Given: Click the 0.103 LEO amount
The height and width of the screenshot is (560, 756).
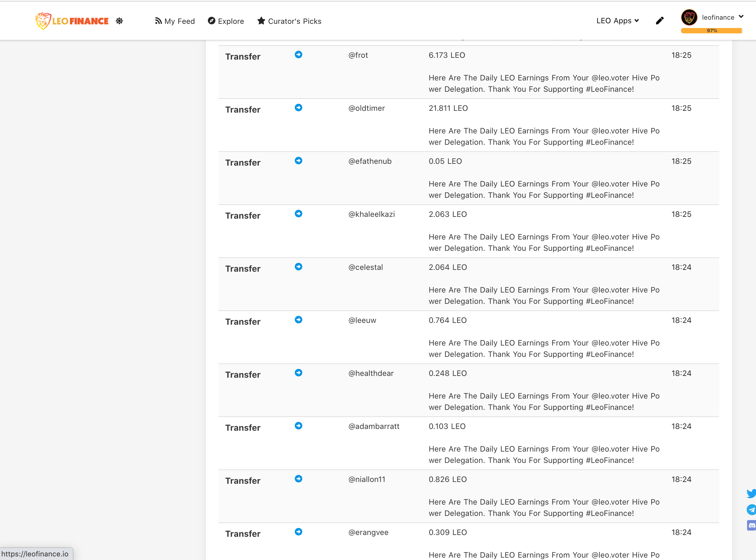Looking at the screenshot, I should [x=447, y=427].
